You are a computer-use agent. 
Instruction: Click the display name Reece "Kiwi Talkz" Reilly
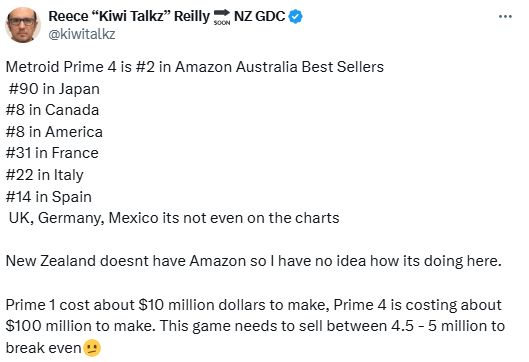[129, 16]
